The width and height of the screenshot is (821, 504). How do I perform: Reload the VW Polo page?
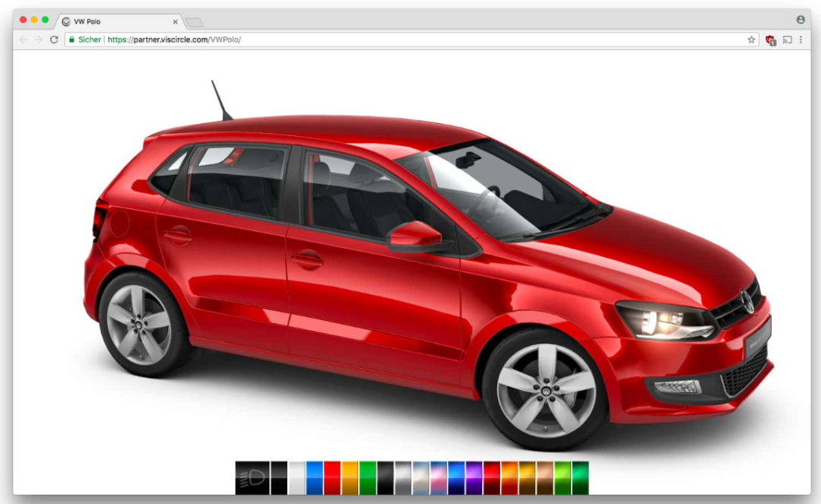pyautogui.click(x=54, y=40)
